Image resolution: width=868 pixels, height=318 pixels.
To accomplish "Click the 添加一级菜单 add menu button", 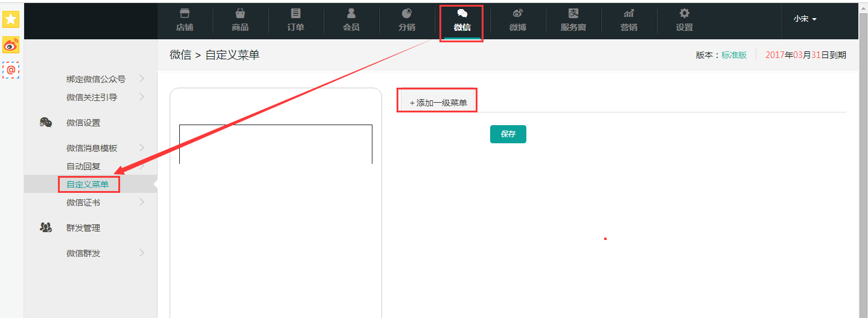I will (438, 103).
